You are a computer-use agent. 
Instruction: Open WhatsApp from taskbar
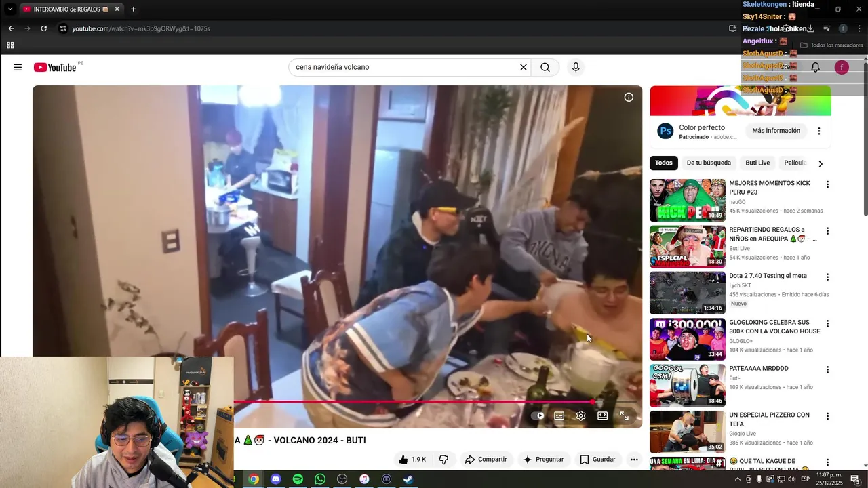coord(320,479)
